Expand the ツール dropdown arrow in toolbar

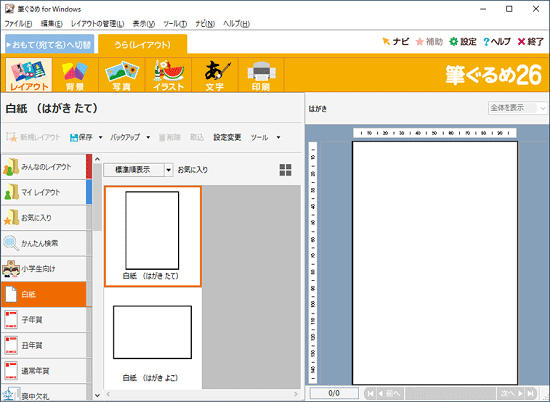coord(278,138)
